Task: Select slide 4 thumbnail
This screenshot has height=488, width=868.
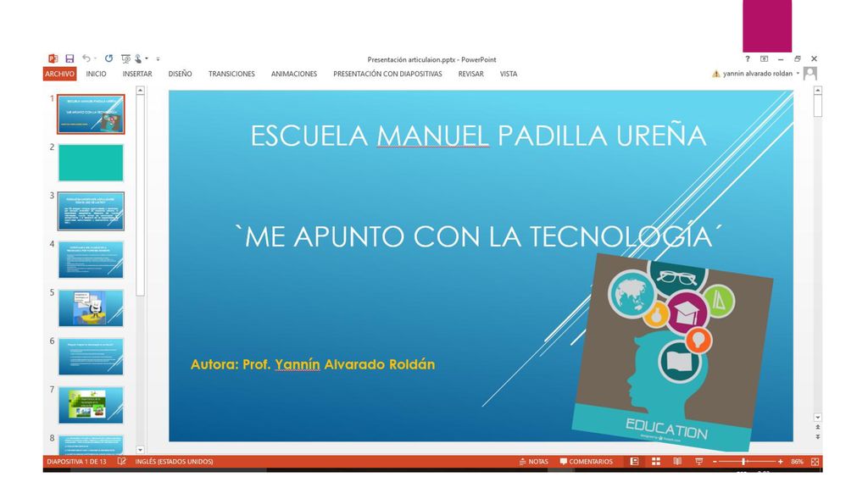Action: (x=91, y=259)
